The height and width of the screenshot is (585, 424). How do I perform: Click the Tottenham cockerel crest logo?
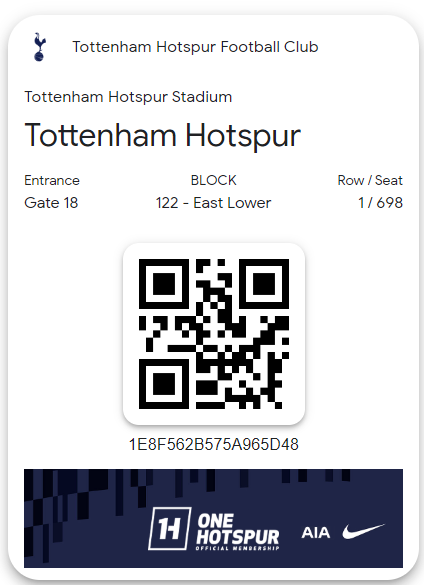click(x=39, y=47)
